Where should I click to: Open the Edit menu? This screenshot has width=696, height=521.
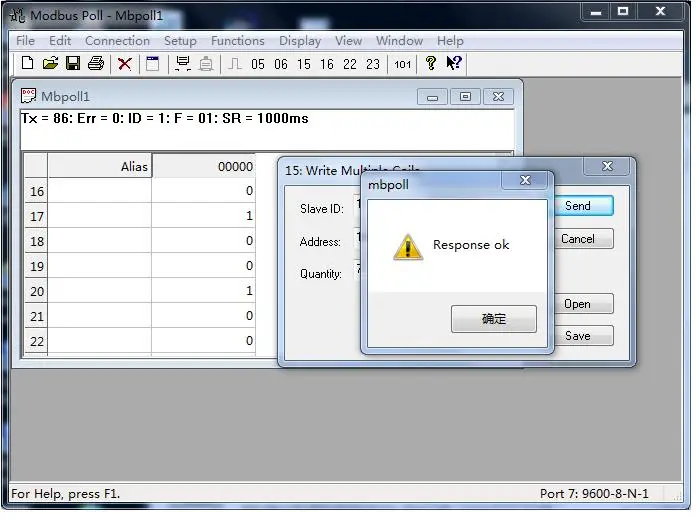60,41
